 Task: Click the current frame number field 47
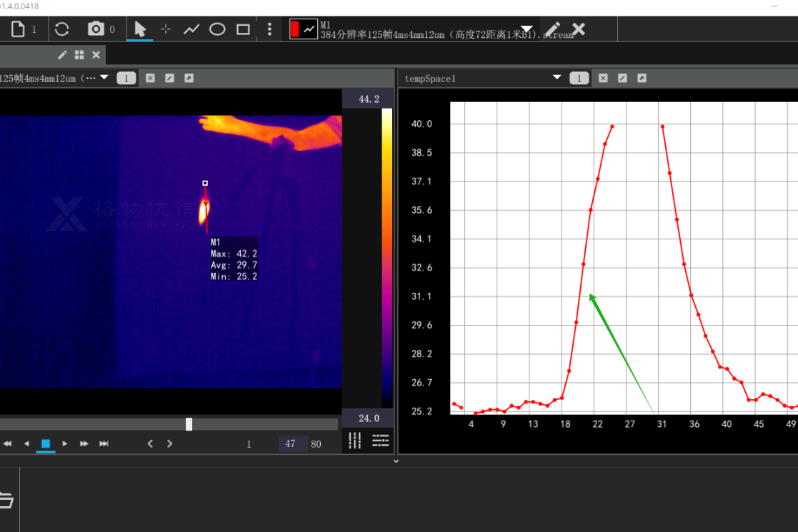click(x=291, y=443)
